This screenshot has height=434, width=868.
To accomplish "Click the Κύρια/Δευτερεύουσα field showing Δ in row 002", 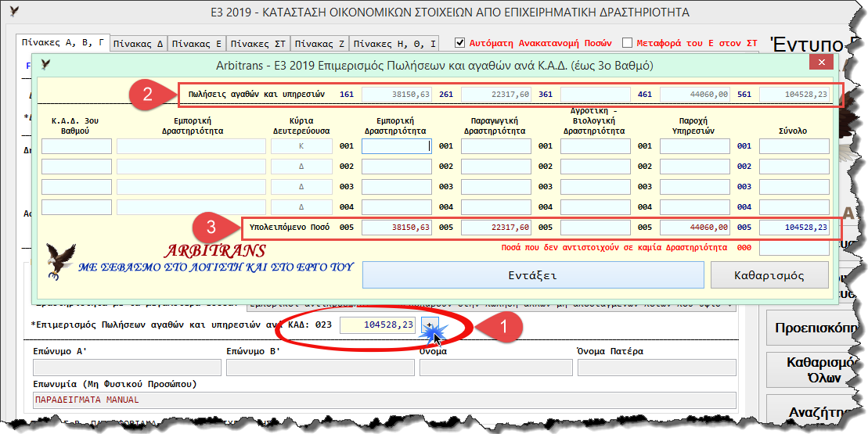I will click(x=301, y=167).
